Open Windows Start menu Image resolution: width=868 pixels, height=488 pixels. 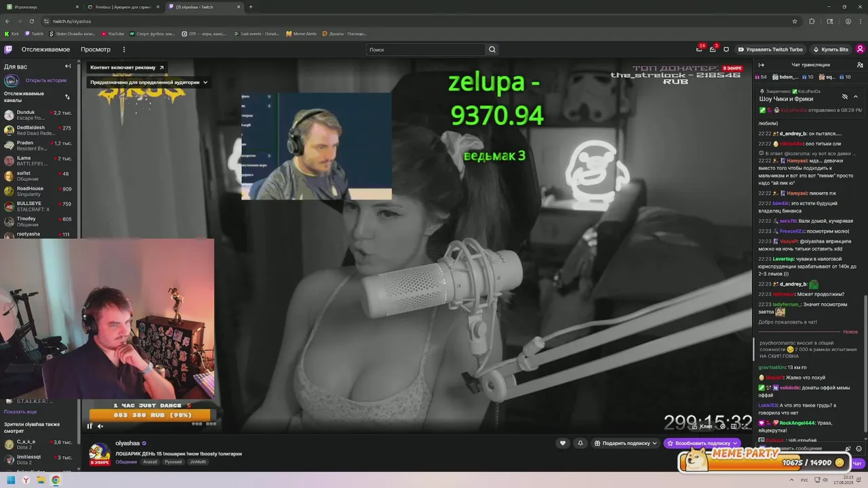(11, 480)
